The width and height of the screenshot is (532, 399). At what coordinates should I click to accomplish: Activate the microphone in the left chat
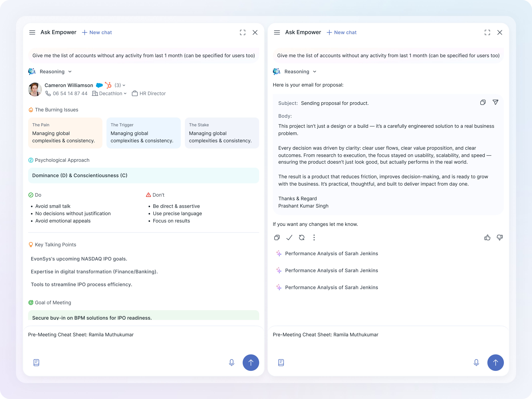231,363
